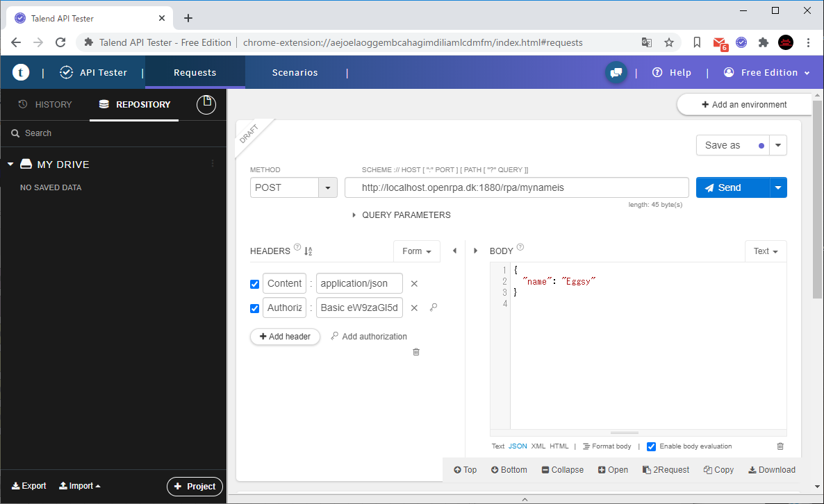824x504 pixels.
Task: Click the headers sort A-Z icon
Action: pos(308,251)
